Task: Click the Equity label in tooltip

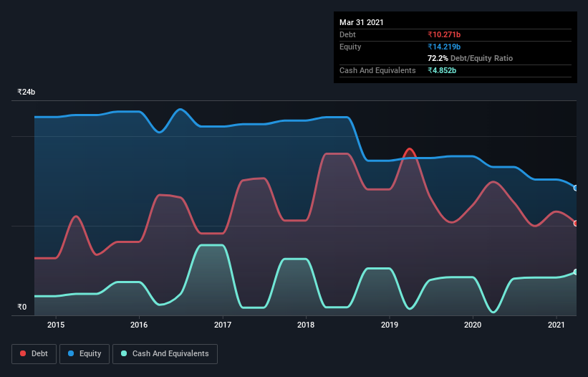Action: [350, 47]
